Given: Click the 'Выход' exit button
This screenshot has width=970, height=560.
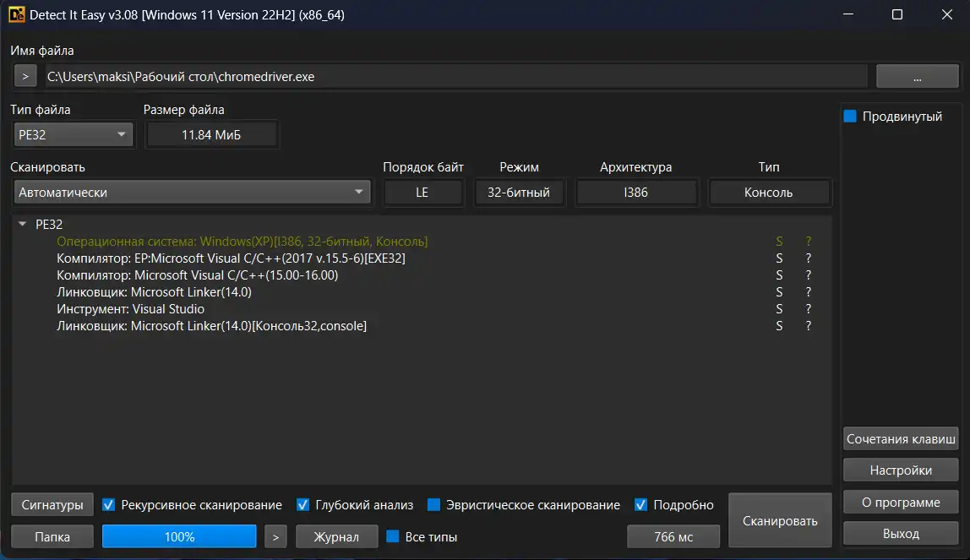Looking at the screenshot, I should pyautogui.click(x=901, y=534).
